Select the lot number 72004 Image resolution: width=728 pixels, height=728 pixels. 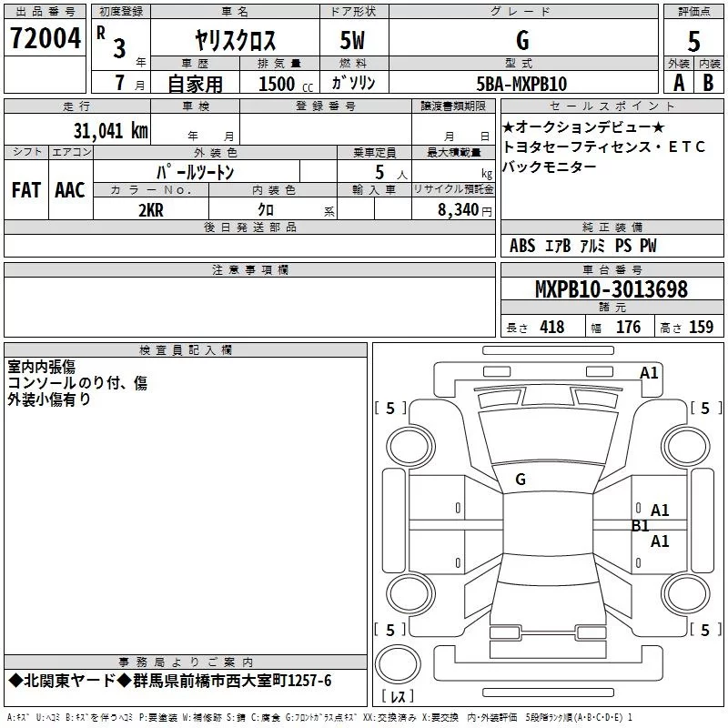pyautogui.click(x=45, y=39)
